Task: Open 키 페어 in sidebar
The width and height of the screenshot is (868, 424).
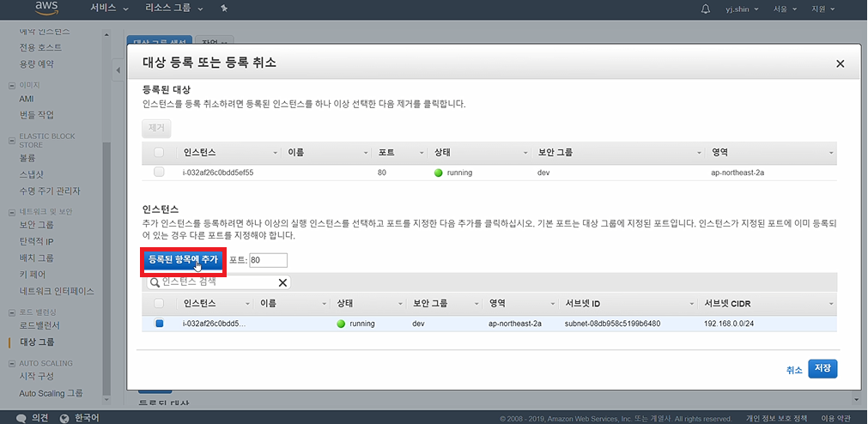Action: [33, 275]
